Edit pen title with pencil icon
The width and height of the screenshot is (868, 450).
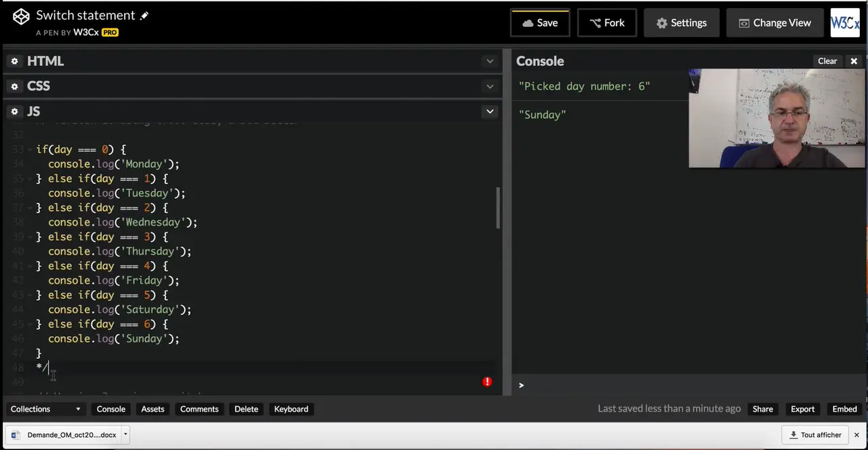coord(144,15)
